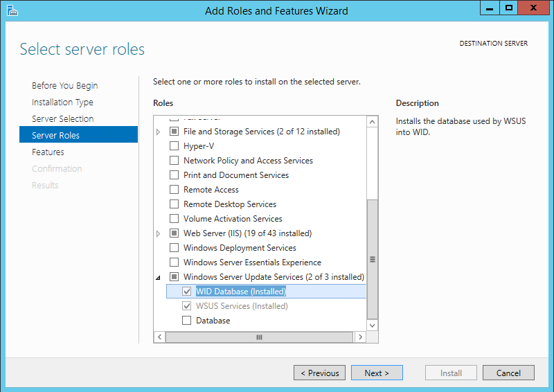The width and height of the screenshot is (554, 392).
Task: Go to the Features step
Action: coord(48,152)
